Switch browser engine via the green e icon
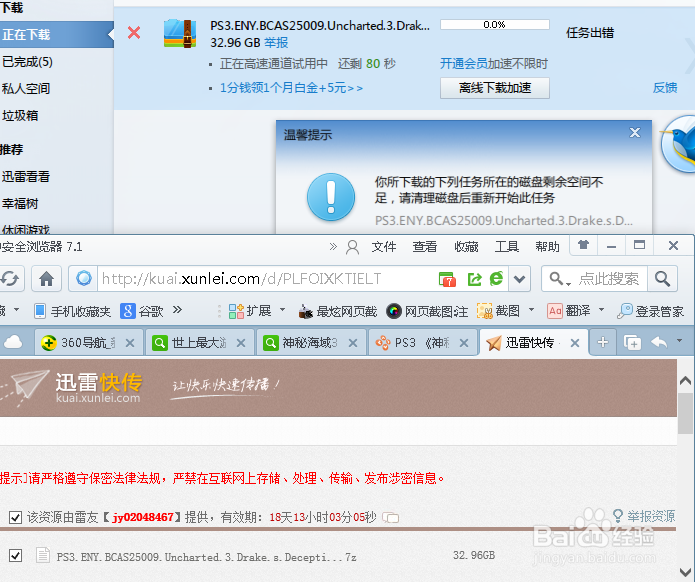The height and width of the screenshot is (582, 695). click(496, 279)
